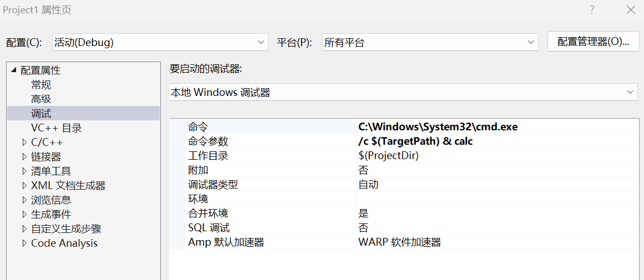Viewport: 644px width, 280px height.
Task: Expand the 链接器 node arrow
Action: pyautogui.click(x=24, y=157)
